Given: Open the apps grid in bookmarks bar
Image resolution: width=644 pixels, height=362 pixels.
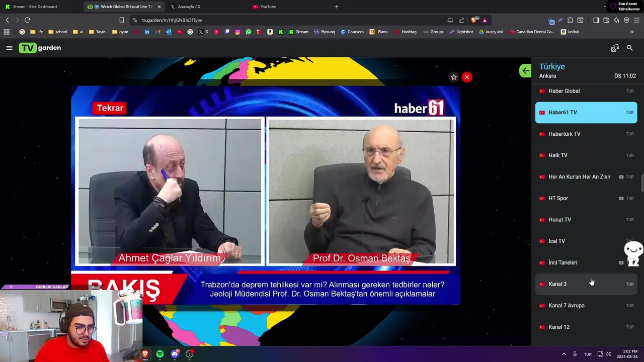Looking at the screenshot, I should coord(7,32).
